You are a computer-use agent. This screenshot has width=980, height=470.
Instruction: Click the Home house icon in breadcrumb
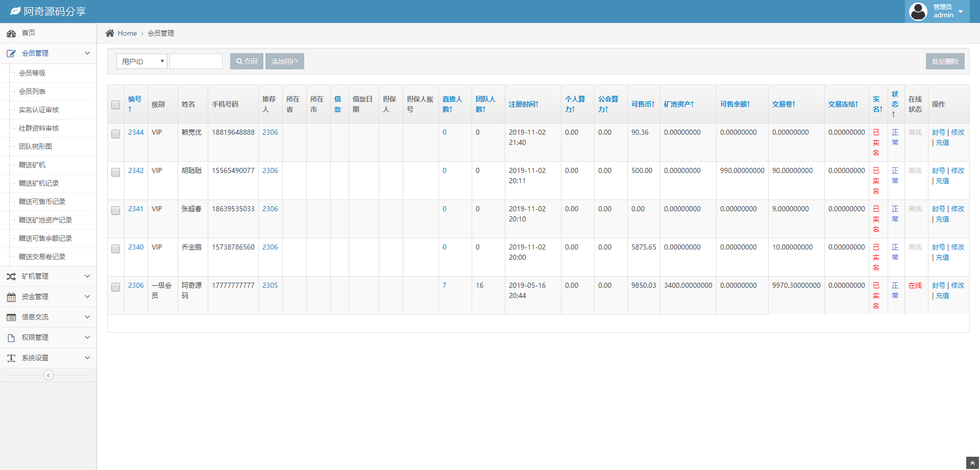(x=110, y=33)
